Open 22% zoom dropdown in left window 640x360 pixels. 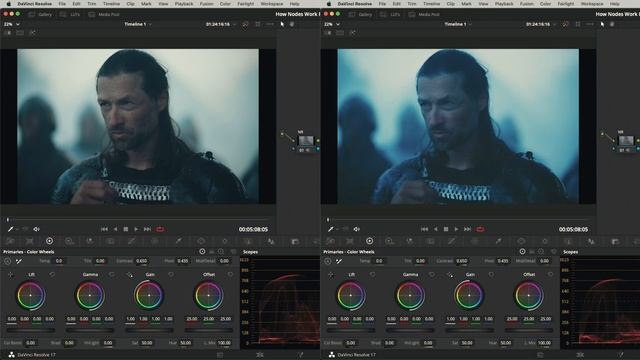pyautogui.click(x=12, y=24)
